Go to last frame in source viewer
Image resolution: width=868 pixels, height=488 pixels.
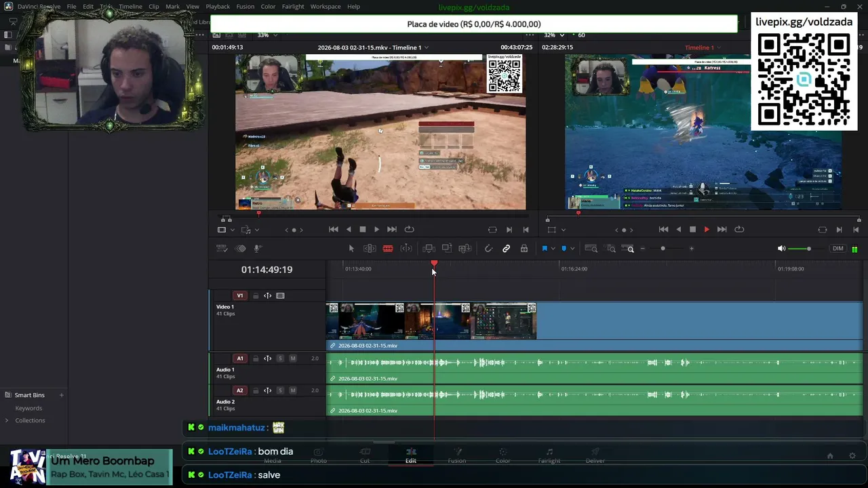click(x=391, y=230)
